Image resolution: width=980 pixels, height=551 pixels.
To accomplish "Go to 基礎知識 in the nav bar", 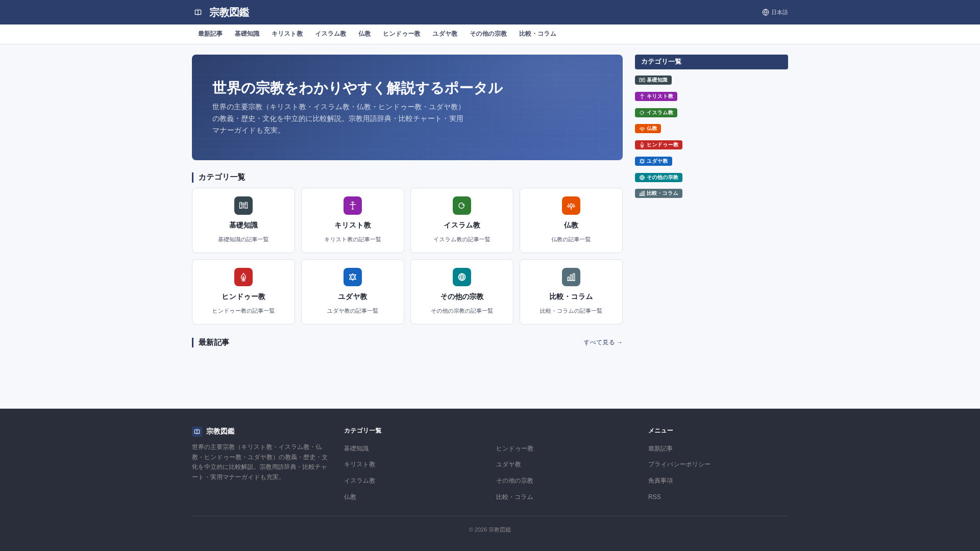I will coord(247,34).
